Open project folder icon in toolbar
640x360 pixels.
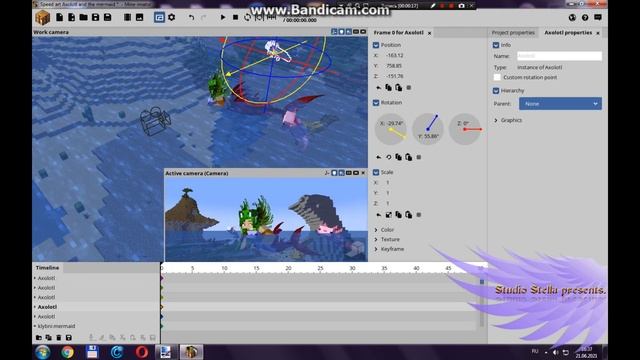[84, 18]
